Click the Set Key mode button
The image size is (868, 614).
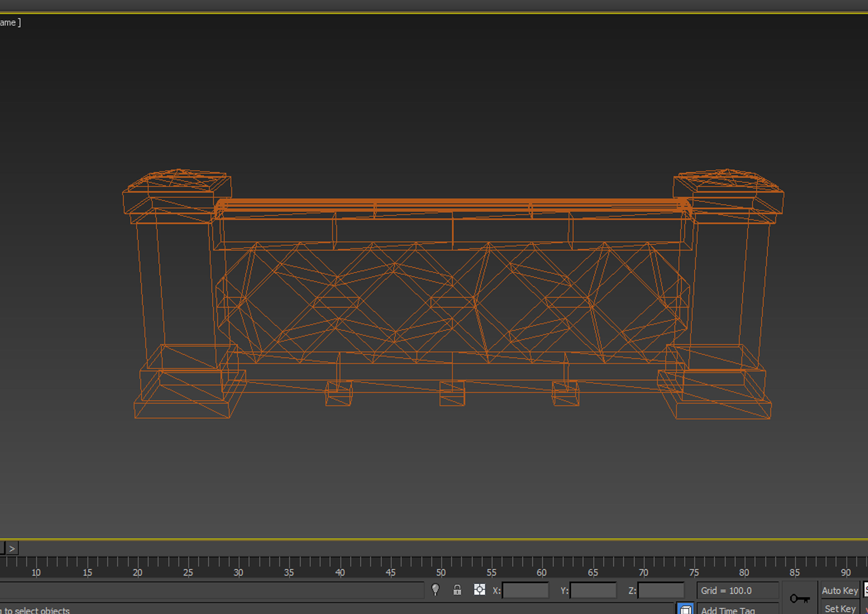[840, 608]
